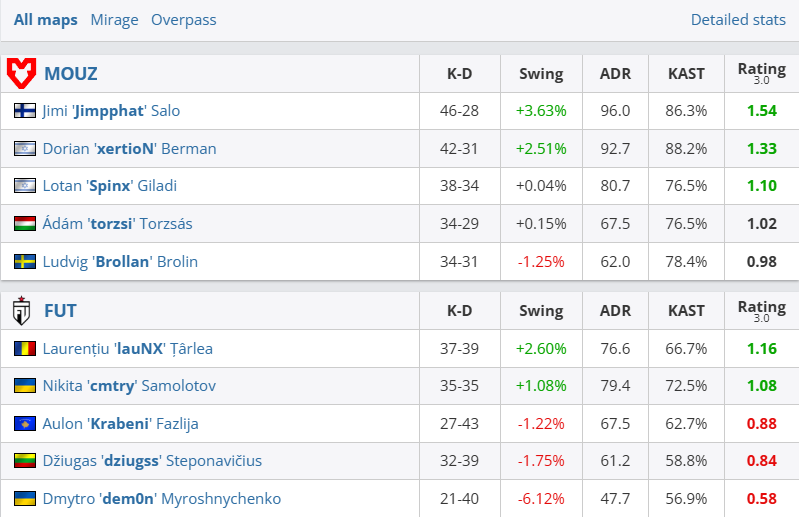799x517 pixels.
Task: Open the FUT team name link
Action: (60, 311)
